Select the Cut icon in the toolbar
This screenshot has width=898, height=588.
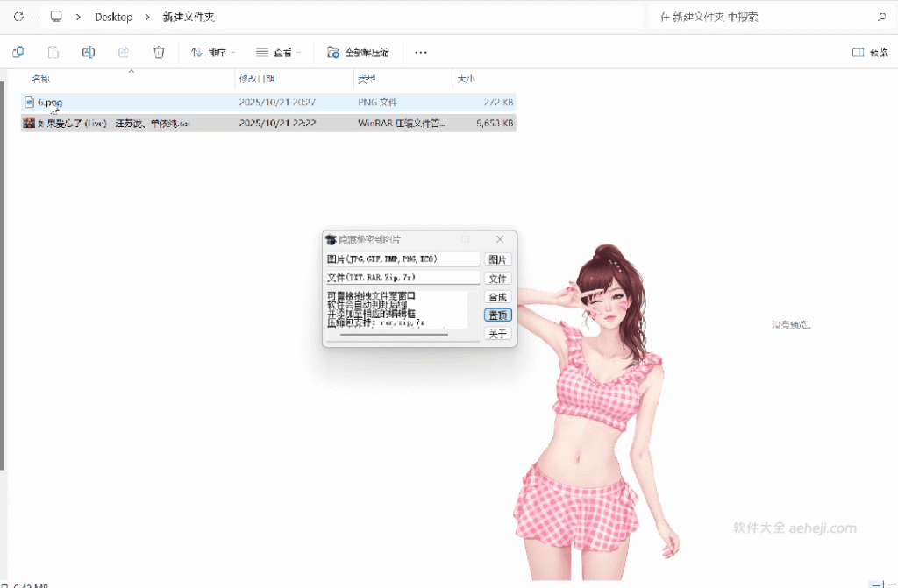click(x=18, y=52)
